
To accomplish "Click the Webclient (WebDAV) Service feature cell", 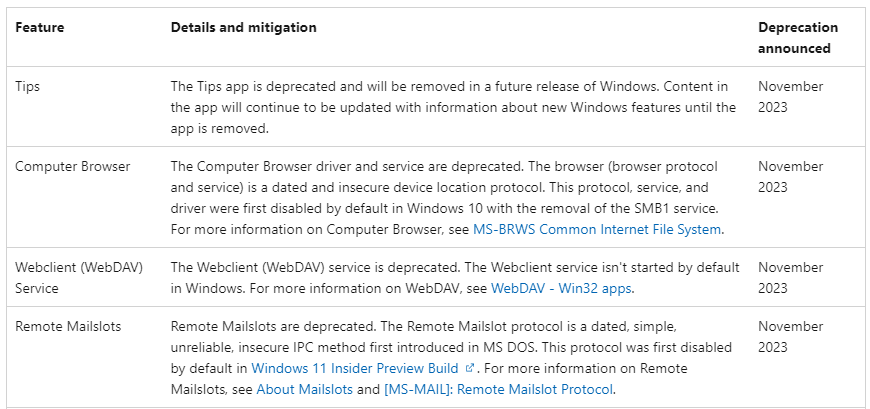I will tap(65, 278).
